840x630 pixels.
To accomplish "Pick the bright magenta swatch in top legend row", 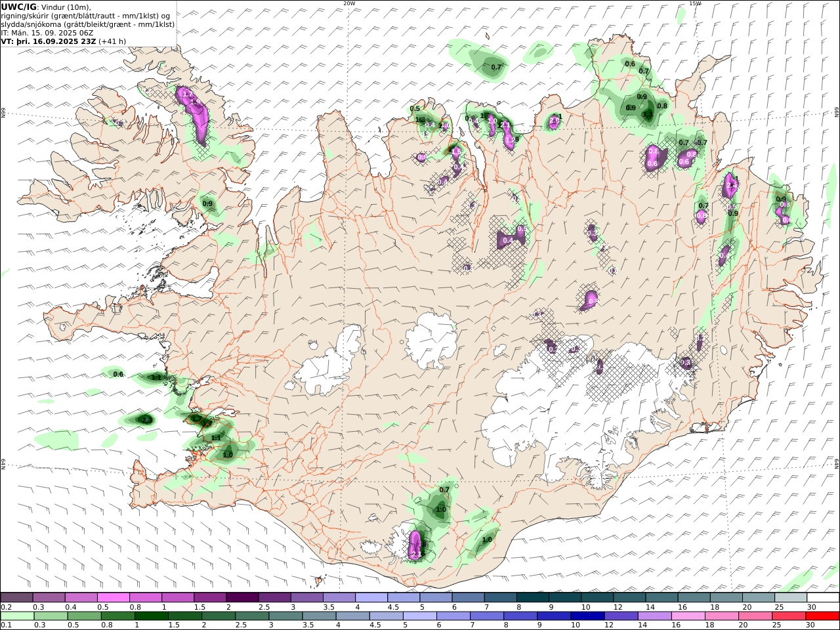I will tap(113, 598).
